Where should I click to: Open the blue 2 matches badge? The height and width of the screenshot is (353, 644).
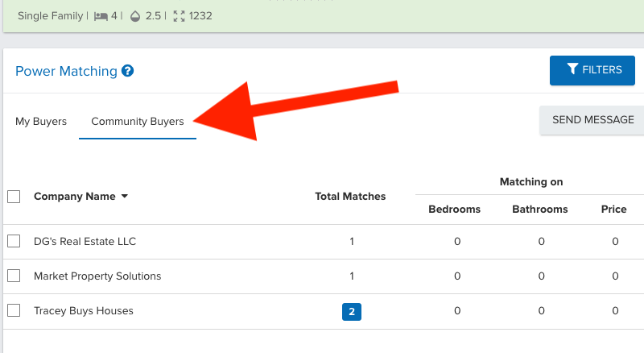point(352,311)
